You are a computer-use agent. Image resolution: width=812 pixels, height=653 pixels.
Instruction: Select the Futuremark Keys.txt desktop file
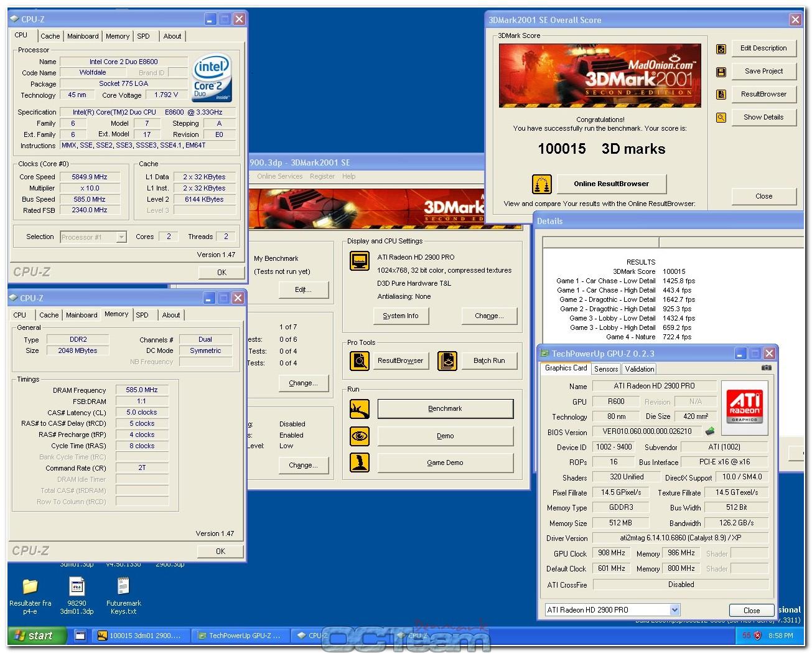pos(123,596)
